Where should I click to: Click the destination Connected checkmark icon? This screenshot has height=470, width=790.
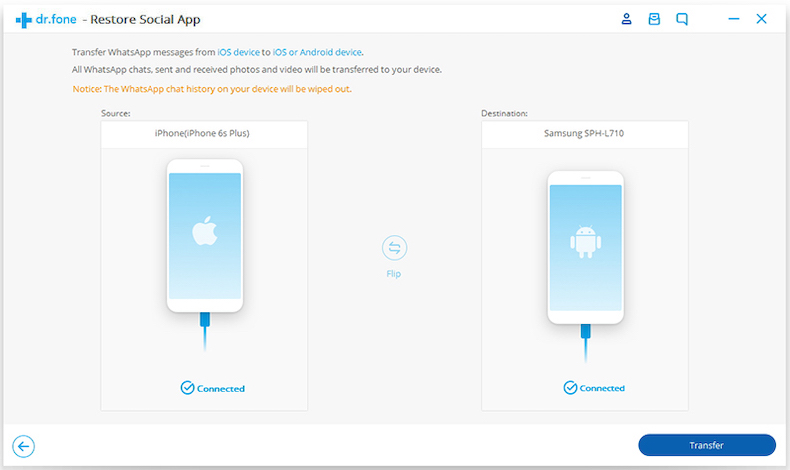pos(570,388)
